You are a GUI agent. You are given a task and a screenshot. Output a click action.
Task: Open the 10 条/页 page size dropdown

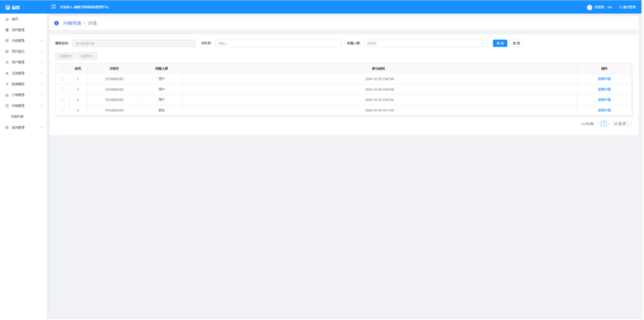[621, 123]
